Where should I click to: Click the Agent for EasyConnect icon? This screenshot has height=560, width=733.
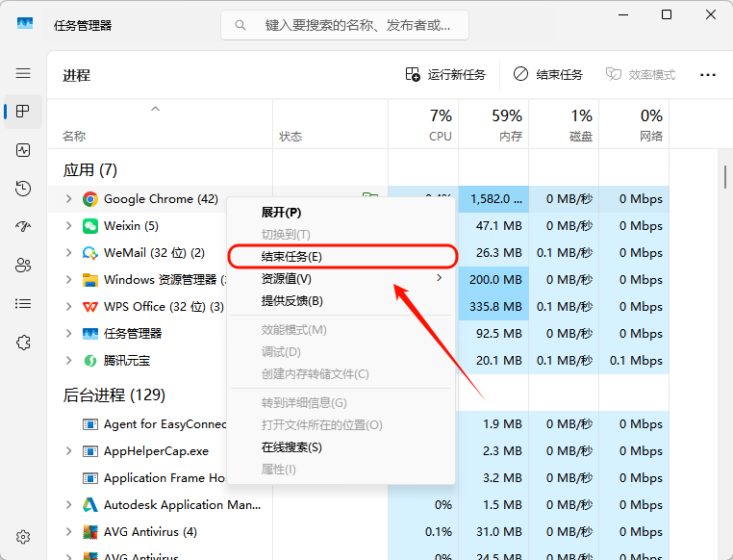90,424
